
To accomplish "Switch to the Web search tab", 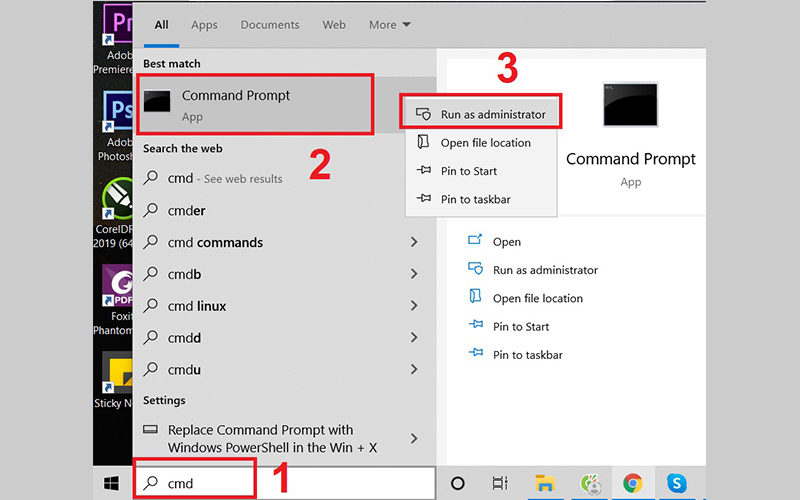I will coord(334,24).
